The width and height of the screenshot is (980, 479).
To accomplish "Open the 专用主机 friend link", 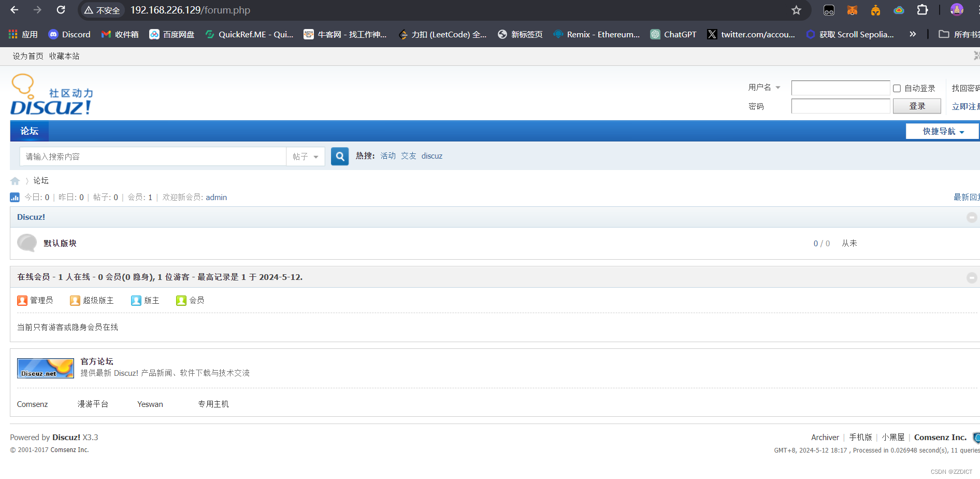I will 213,404.
